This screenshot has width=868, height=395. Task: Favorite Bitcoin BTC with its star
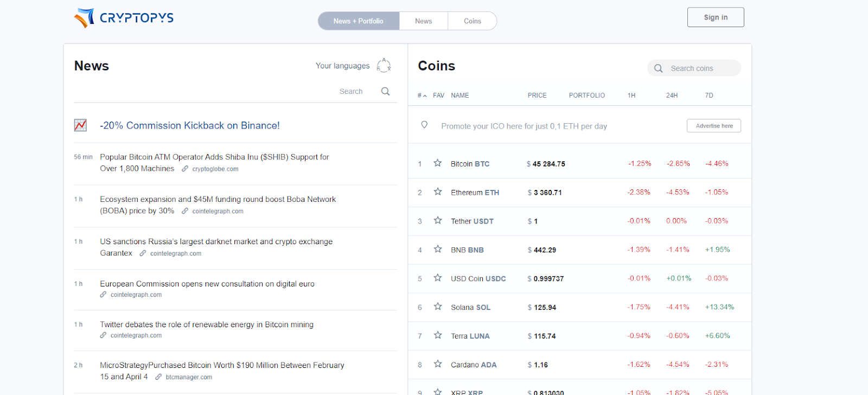click(x=437, y=163)
